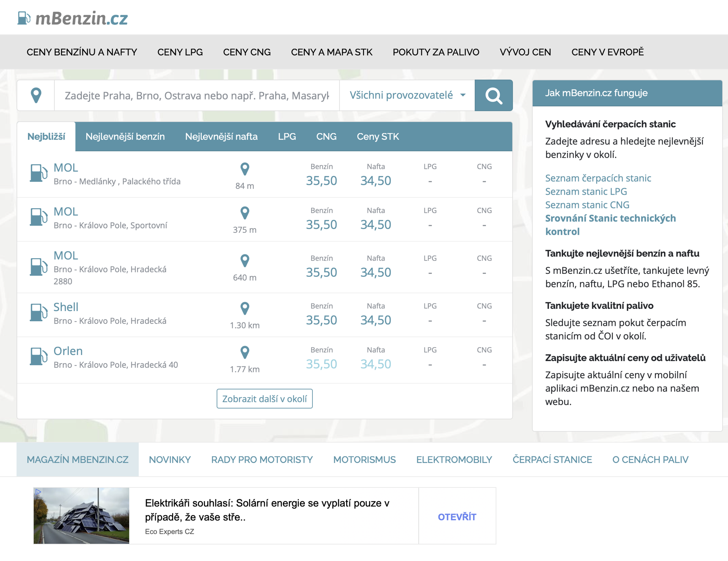
Task: Click the solar panels ad thumbnail
Action: (x=82, y=515)
